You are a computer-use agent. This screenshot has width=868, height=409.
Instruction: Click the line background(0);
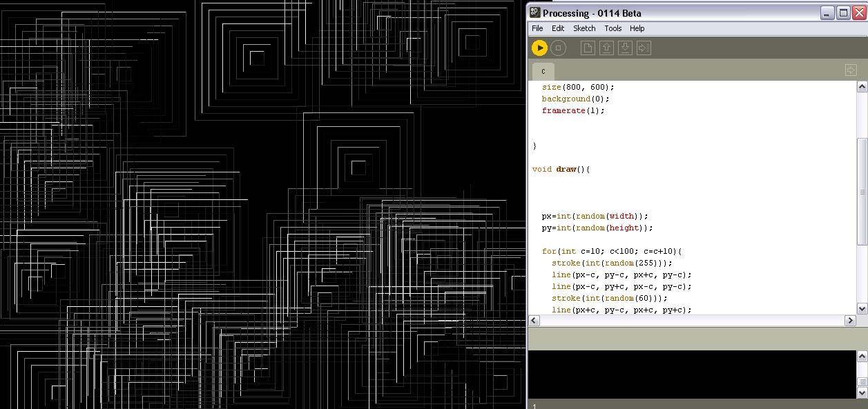[x=575, y=99]
